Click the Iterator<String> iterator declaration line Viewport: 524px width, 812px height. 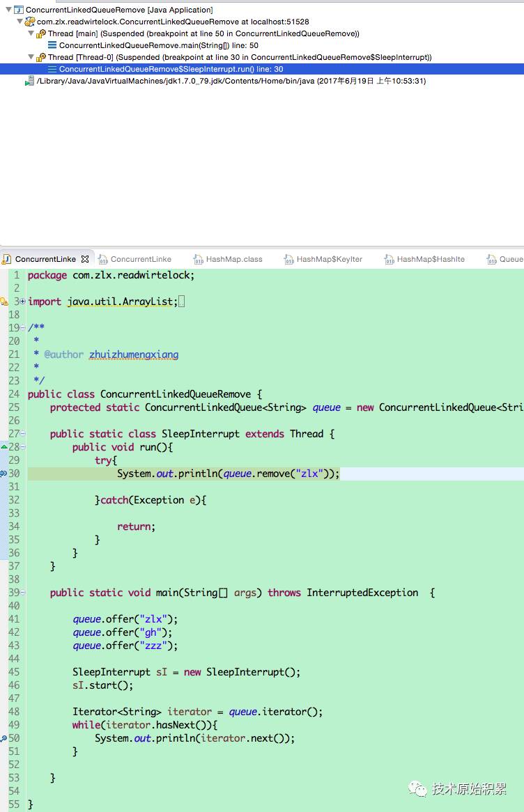point(197,712)
